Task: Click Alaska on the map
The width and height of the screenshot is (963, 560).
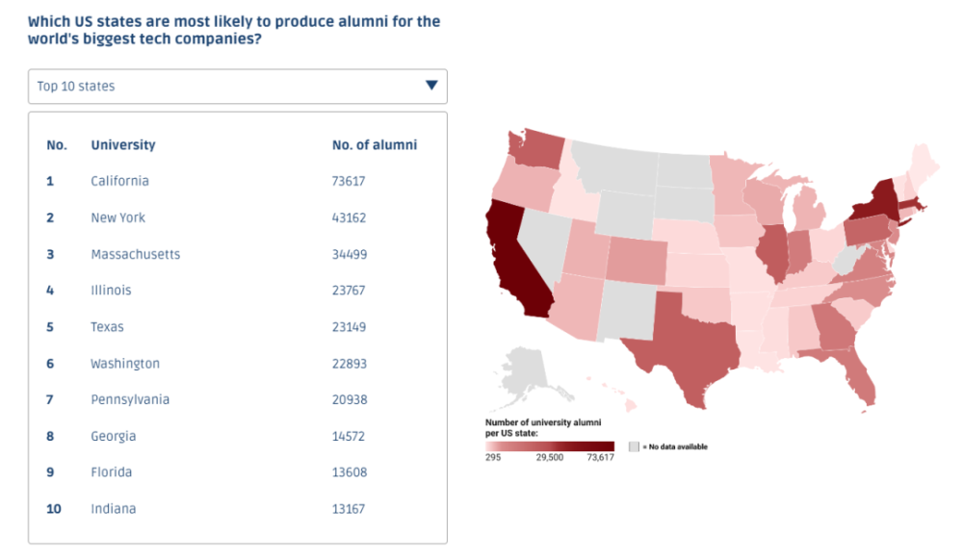Action: tap(523, 375)
